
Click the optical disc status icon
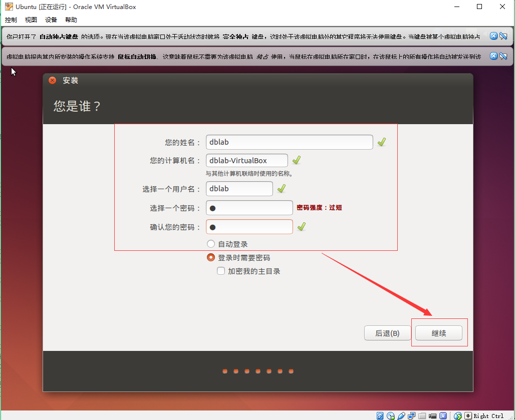[x=391, y=415]
